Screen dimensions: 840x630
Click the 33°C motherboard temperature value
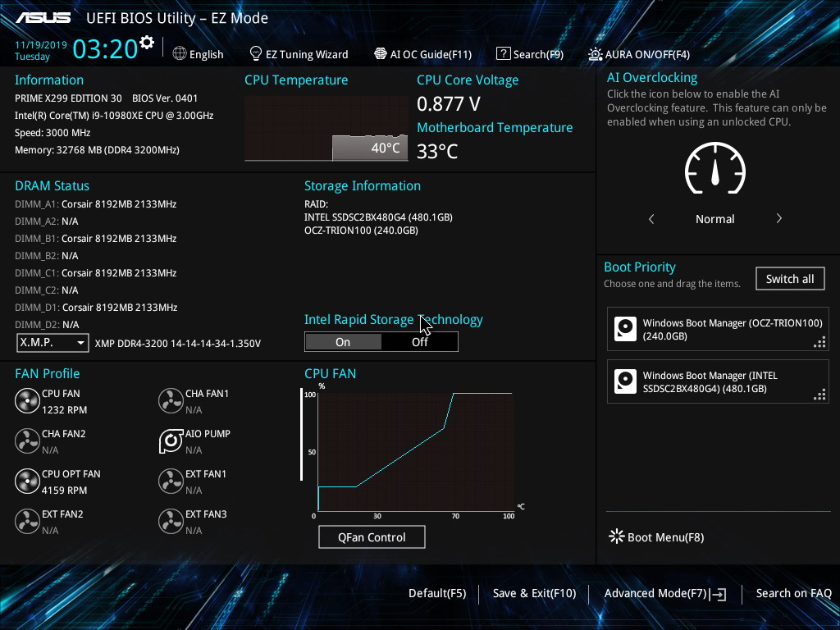[x=437, y=152]
